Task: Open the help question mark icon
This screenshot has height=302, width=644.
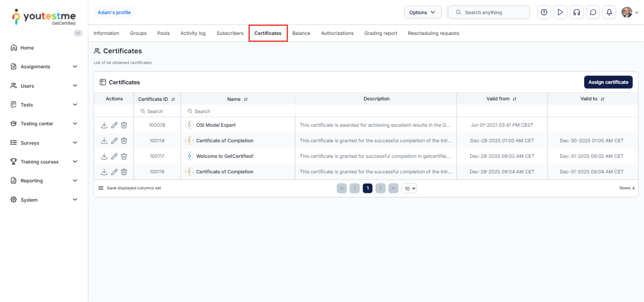Action: tap(544, 13)
